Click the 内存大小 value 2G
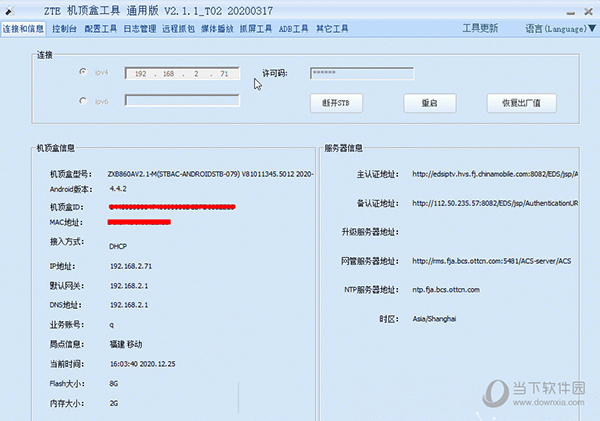Image resolution: width=600 pixels, height=421 pixels. [x=114, y=403]
